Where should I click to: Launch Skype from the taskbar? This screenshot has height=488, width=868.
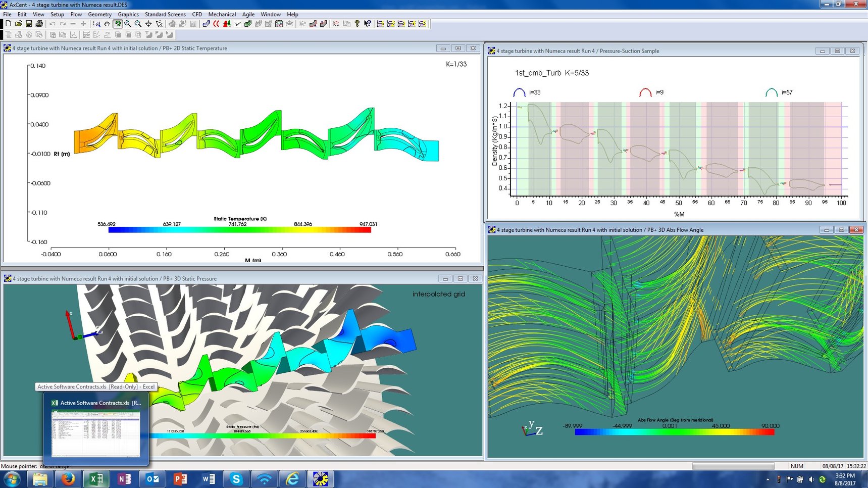click(236, 478)
